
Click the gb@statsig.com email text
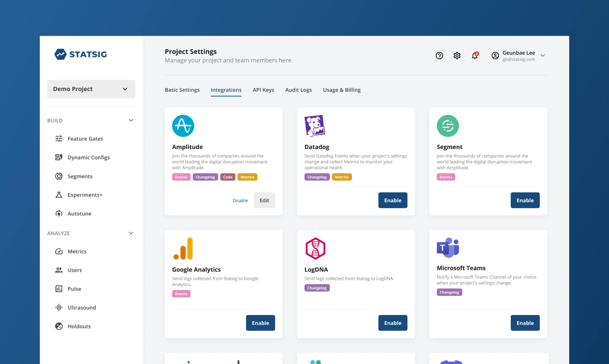(x=519, y=59)
